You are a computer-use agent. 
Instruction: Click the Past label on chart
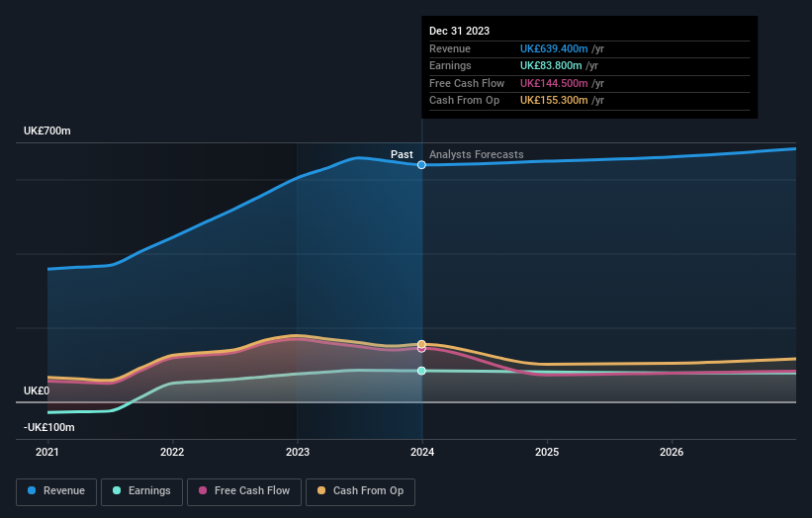tap(402, 154)
